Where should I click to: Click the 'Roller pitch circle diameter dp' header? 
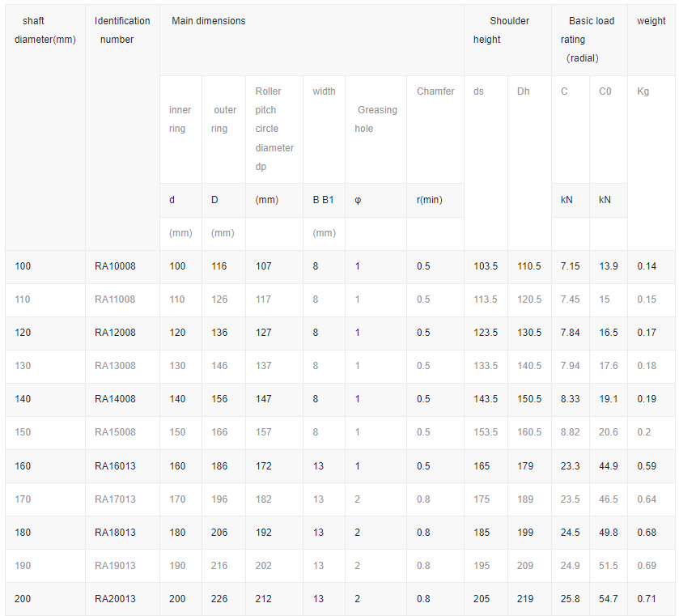point(274,129)
